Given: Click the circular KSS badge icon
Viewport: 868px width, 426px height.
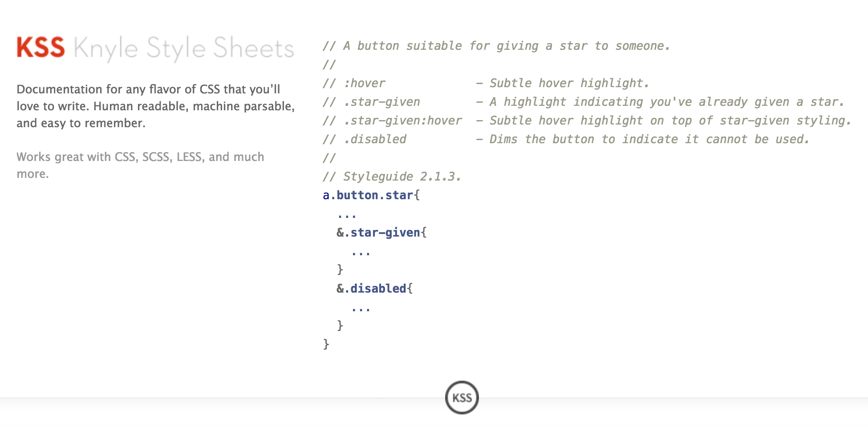Looking at the screenshot, I should pos(462,398).
